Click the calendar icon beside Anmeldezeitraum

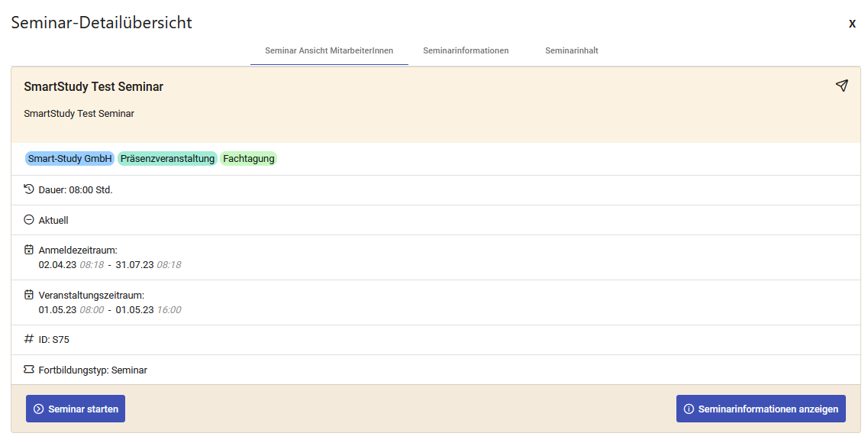click(x=29, y=250)
